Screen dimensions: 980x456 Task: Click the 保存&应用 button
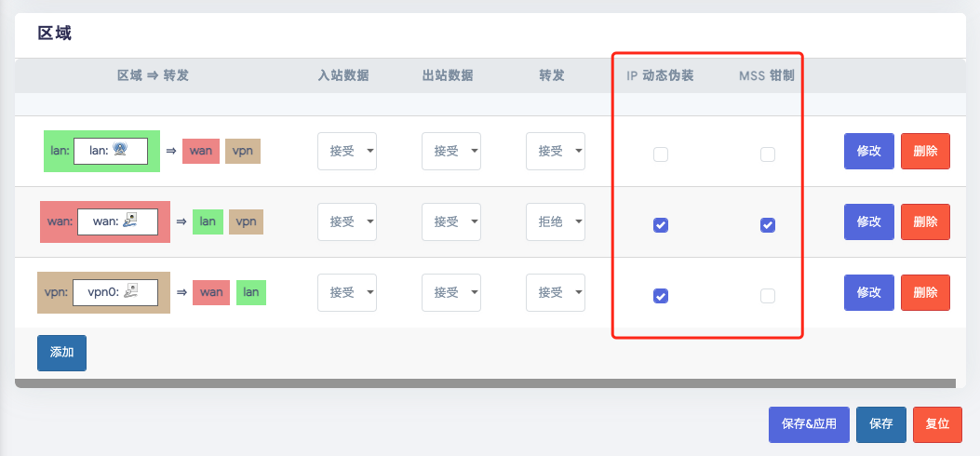pyautogui.click(x=810, y=424)
